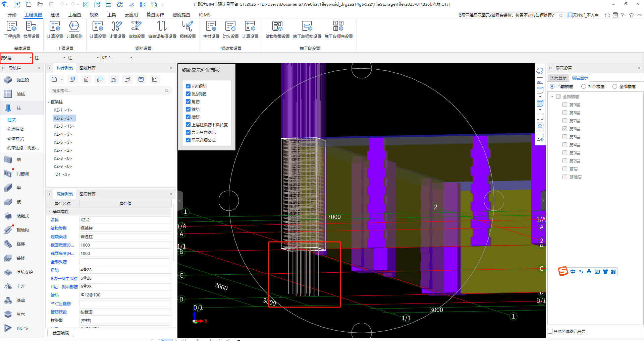Open 弯曲调整值设置 bend adjustment settings

(162, 29)
